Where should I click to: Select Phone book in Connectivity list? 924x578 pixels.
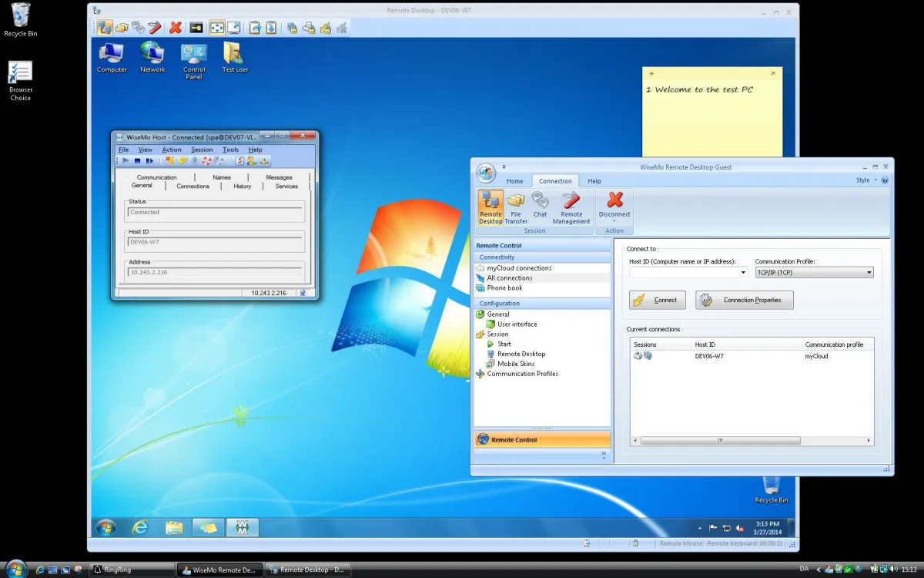coord(504,287)
